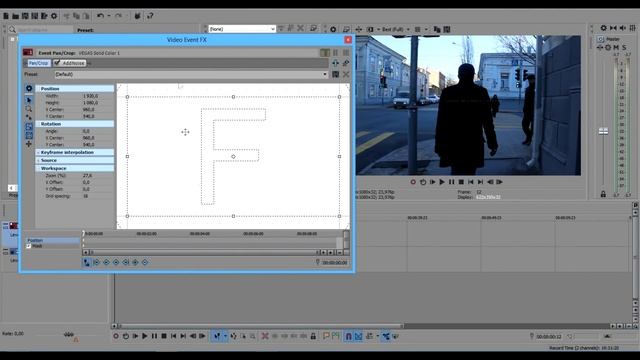Expand the Keyframe interpolation group
This screenshot has height=360, width=640.
click(x=39, y=152)
